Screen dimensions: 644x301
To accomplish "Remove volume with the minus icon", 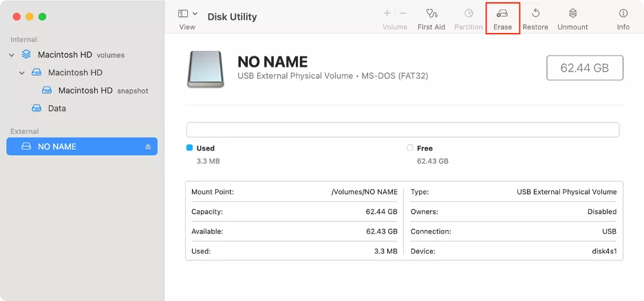I will point(403,14).
